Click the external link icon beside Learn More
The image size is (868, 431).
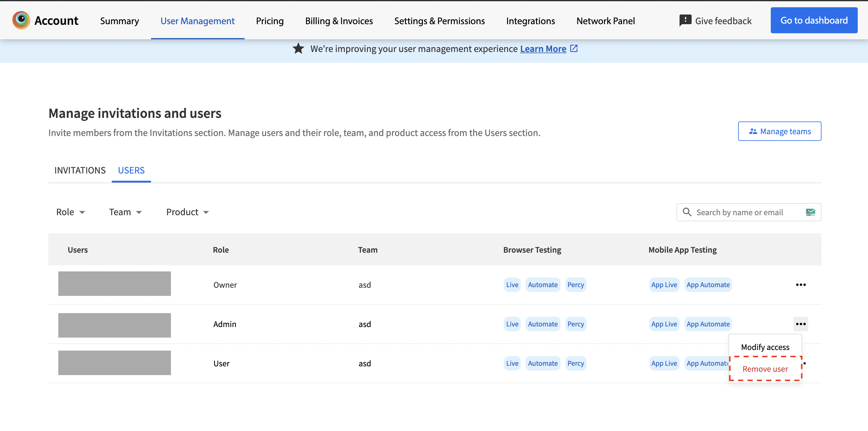coord(574,49)
